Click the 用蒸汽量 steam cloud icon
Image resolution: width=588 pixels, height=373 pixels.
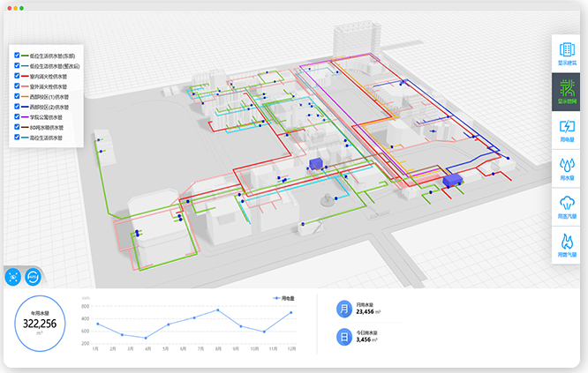point(568,204)
